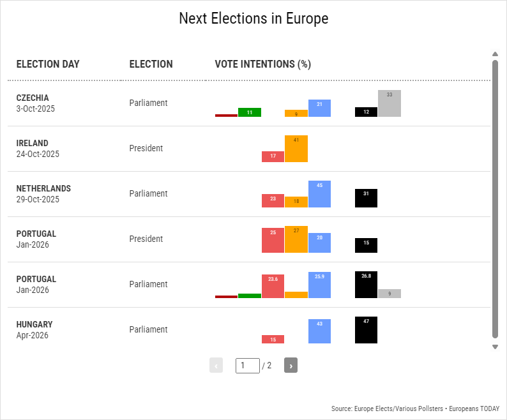
Task: Click the page number input field
Action: pos(247,366)
